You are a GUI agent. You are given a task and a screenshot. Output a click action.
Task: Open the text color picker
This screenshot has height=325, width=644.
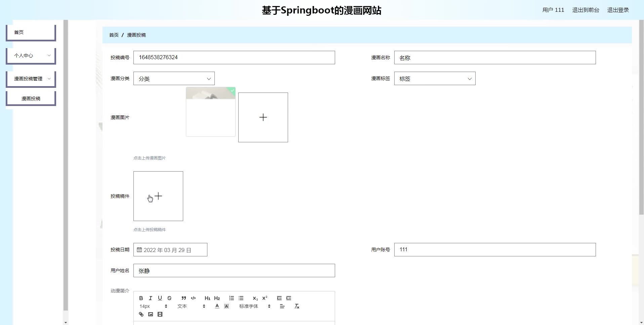[x=217, y=306]
